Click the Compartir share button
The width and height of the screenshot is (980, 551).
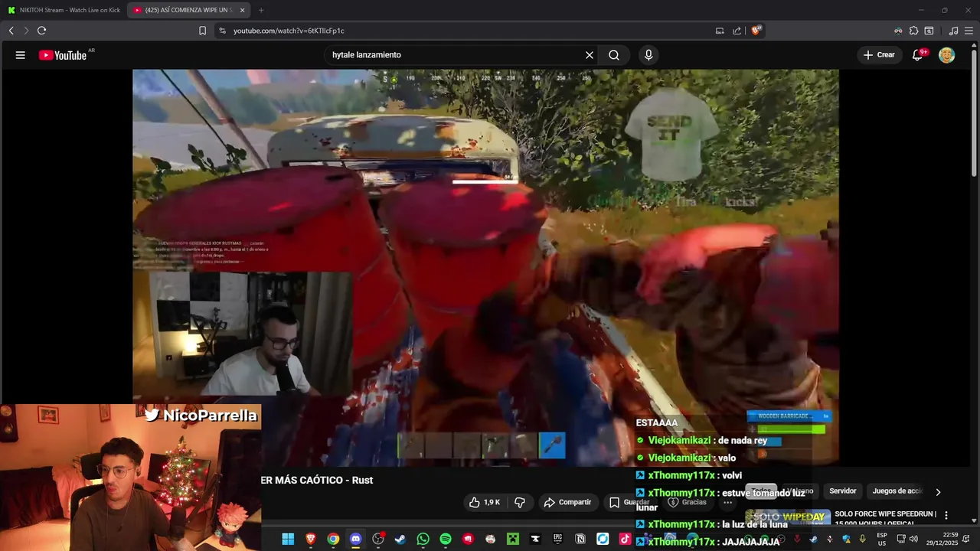(567, 502)
